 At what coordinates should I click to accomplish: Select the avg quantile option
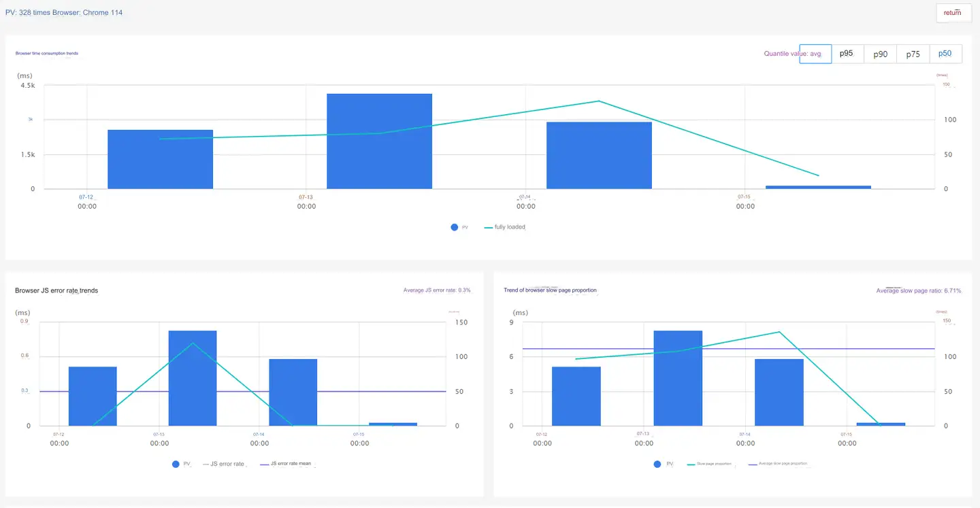815,54
